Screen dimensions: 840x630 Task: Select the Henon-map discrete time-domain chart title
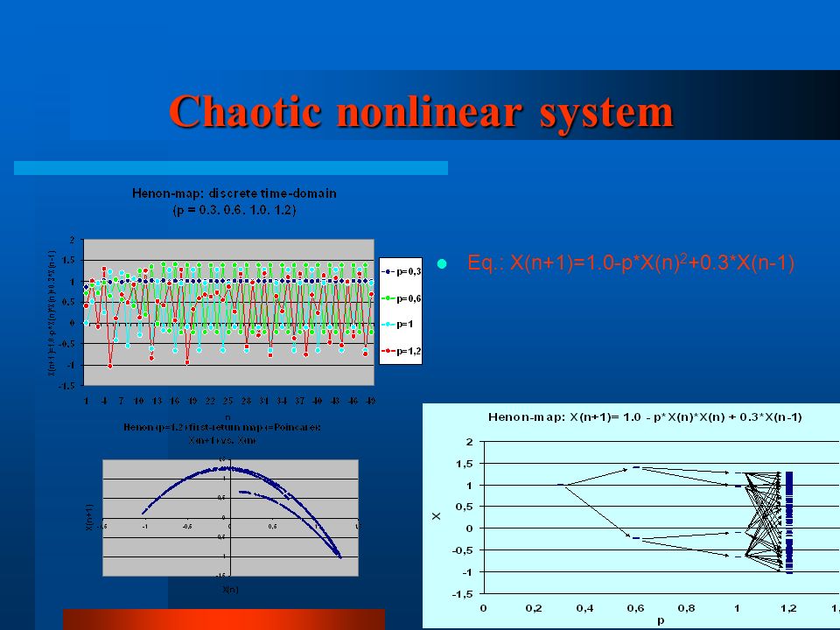click(x=234, y=193)
